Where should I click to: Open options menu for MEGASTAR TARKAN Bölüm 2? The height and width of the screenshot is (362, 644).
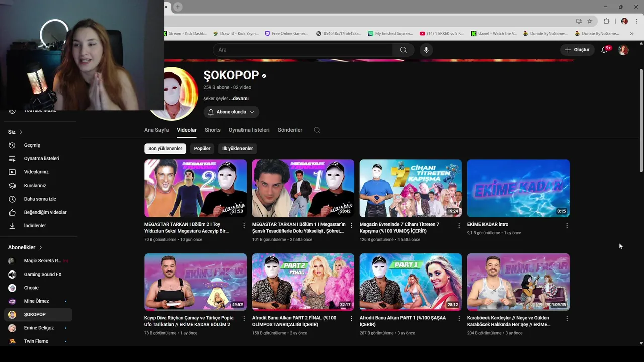point(244,225)
